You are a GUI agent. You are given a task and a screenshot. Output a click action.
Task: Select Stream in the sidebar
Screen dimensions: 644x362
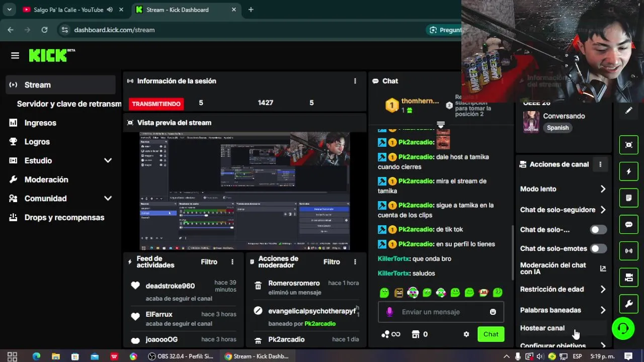tap(61, 85)
